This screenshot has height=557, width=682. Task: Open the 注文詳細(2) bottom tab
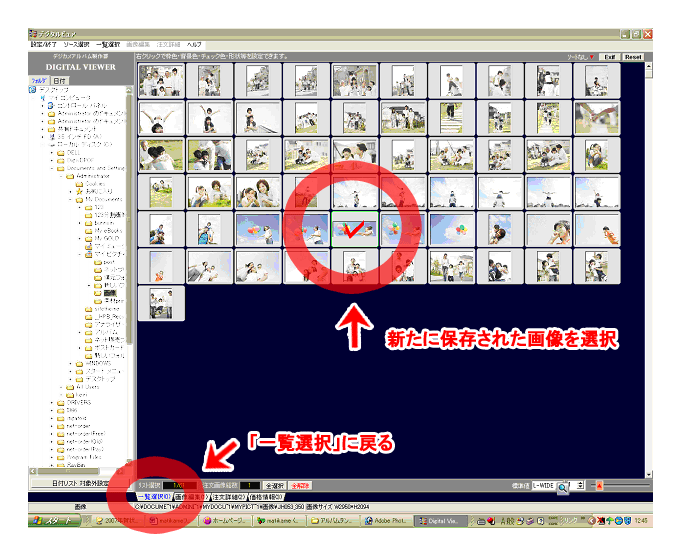pos(229,497)
